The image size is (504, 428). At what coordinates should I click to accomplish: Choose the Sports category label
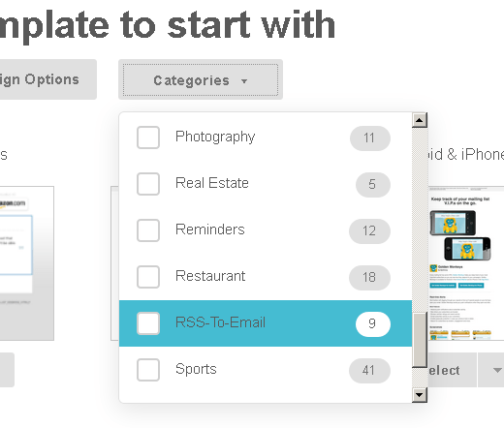(x=196, y=369)
